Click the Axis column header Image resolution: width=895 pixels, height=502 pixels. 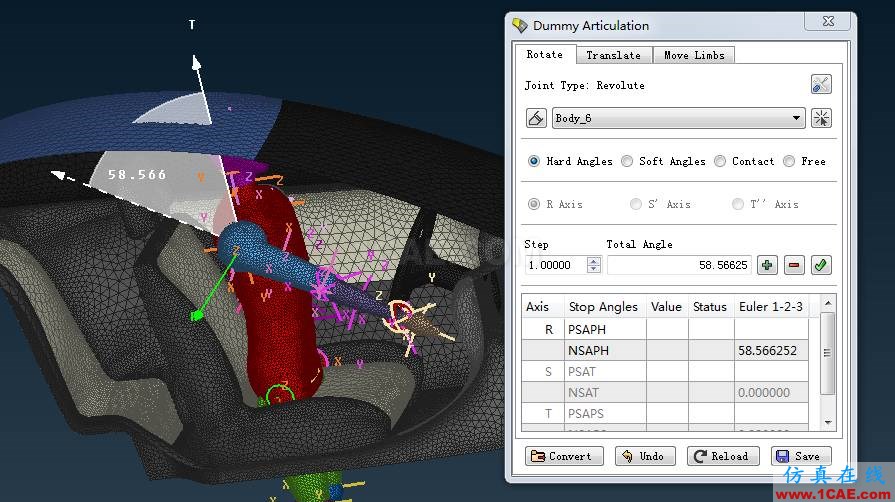[537, 307]
